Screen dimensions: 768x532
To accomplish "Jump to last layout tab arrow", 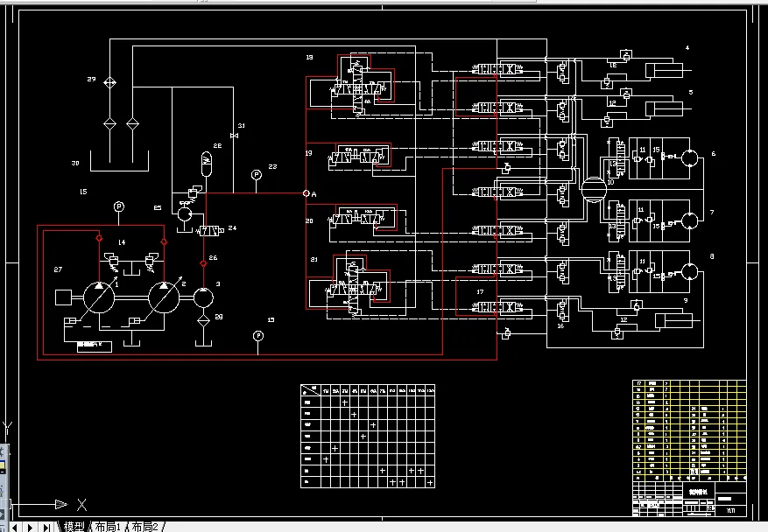I will [46, 528].
